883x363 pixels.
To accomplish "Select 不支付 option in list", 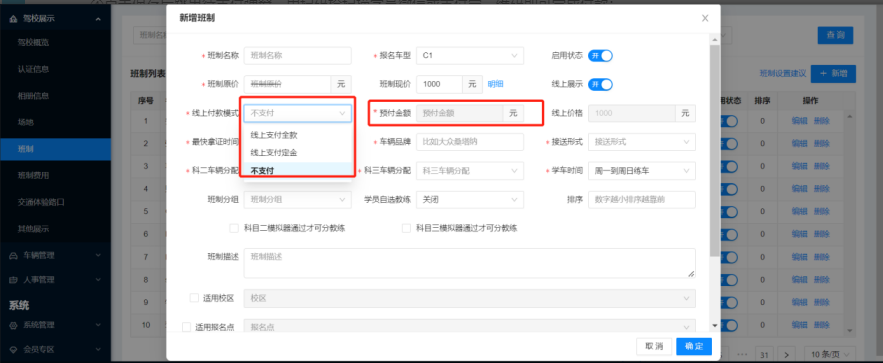I will 297,170.
